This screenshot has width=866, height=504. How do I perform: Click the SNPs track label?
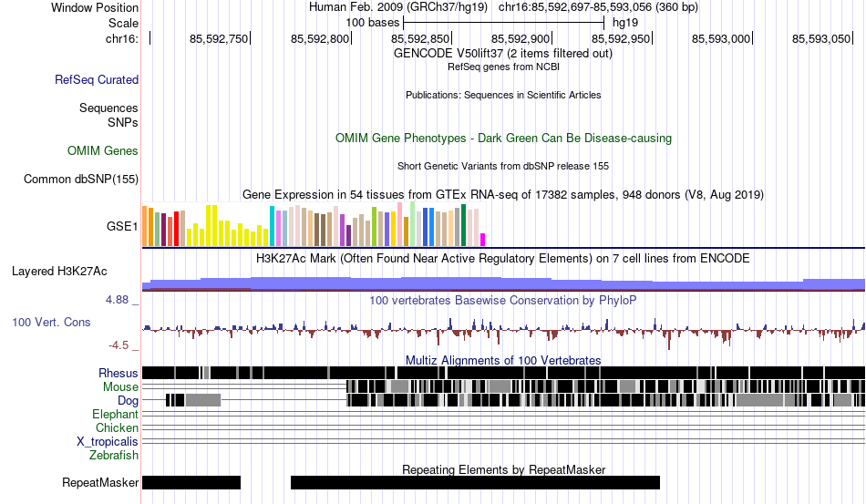123,122
